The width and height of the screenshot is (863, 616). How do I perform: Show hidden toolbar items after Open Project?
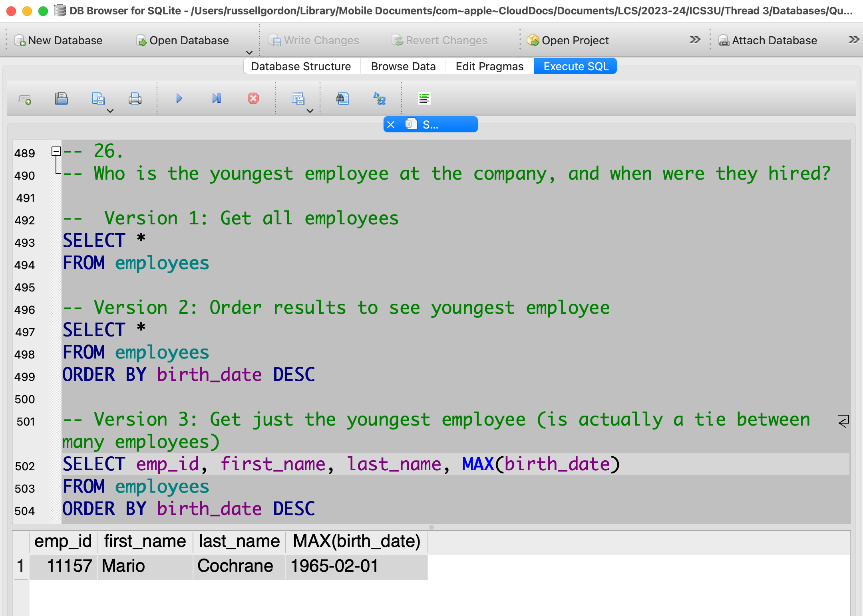pos(695,40)
